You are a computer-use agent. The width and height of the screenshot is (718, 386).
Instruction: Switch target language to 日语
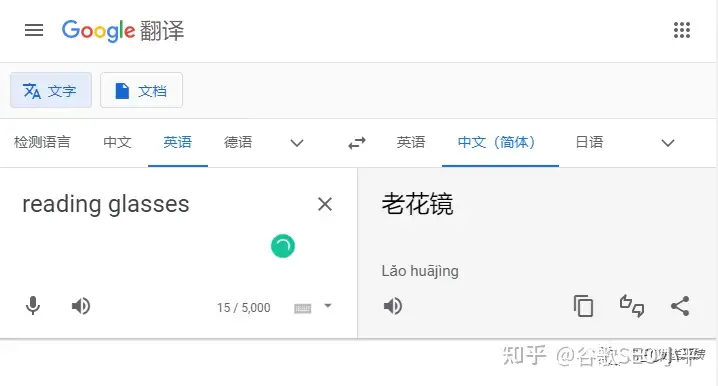tap(589, 142)
